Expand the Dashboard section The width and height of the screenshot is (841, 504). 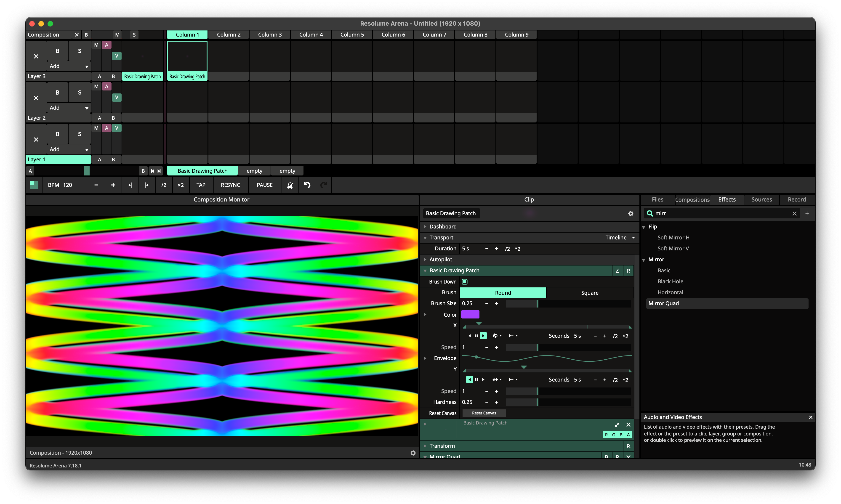pos(425,227)
